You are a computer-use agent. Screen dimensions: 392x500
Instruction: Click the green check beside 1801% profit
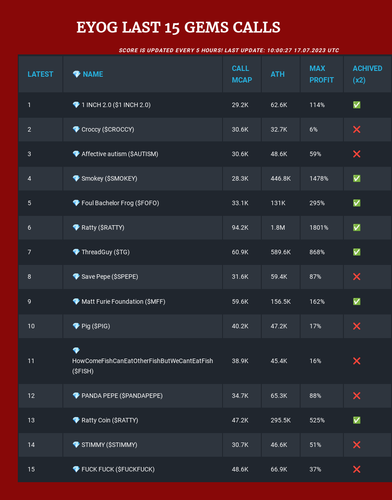pos(357,228)
